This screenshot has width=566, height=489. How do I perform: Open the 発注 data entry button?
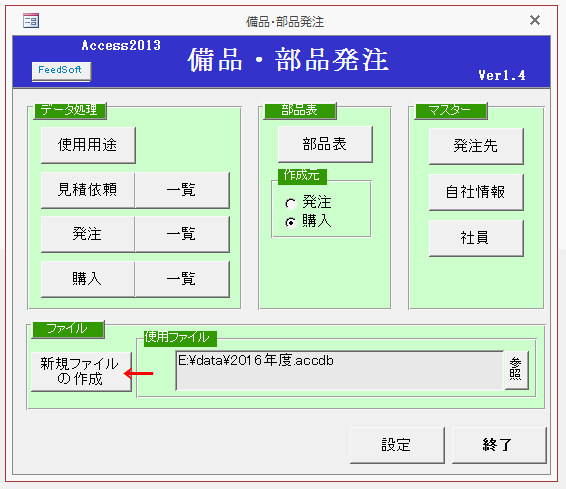88,234
